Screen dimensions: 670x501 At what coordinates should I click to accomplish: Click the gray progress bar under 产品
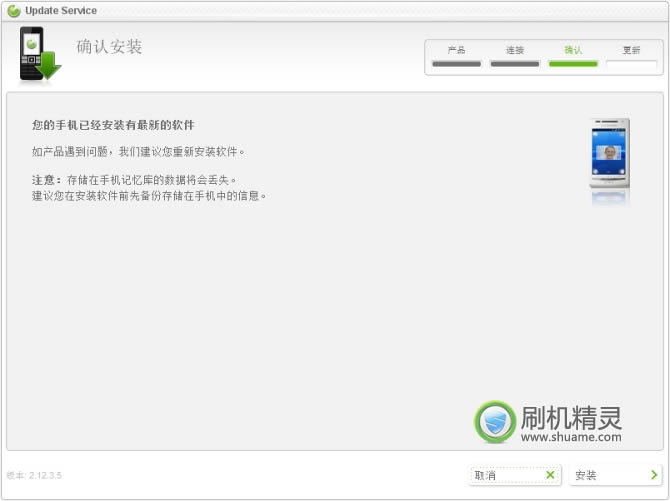pos(456,64)
